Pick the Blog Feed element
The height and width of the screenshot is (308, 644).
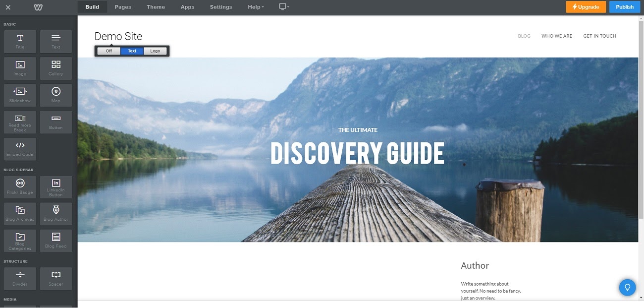[x=55, y=241]
